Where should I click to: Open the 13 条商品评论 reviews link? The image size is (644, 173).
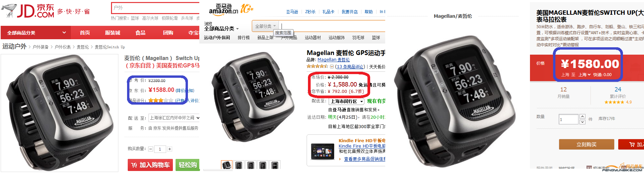tap(350, 67)
